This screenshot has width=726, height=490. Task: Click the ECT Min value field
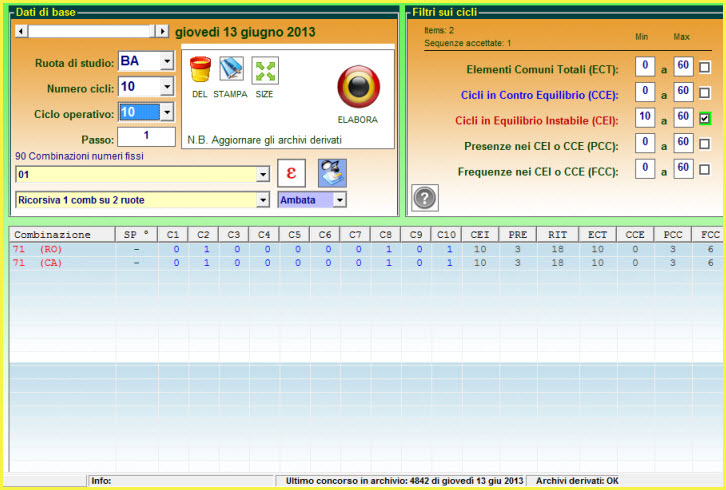point(645,66)
